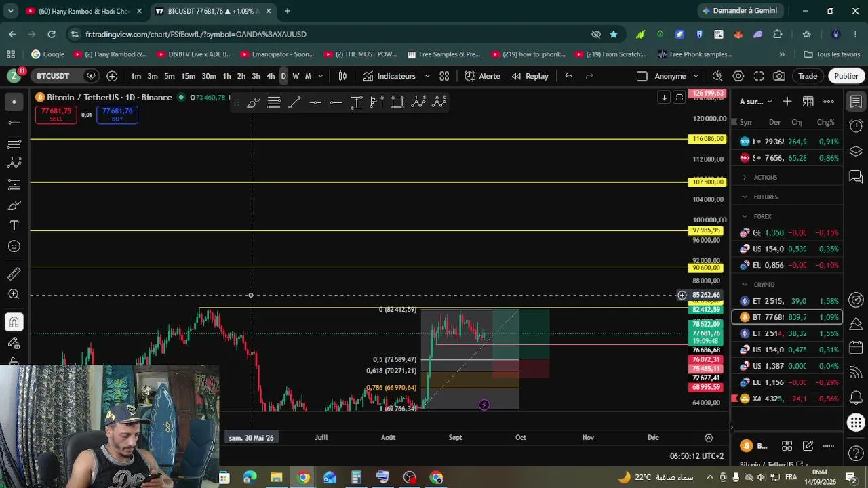This screenshot has width=868, height=488.
Task: Open Google Chrome in the taskbar
Action: coord(304,478)
